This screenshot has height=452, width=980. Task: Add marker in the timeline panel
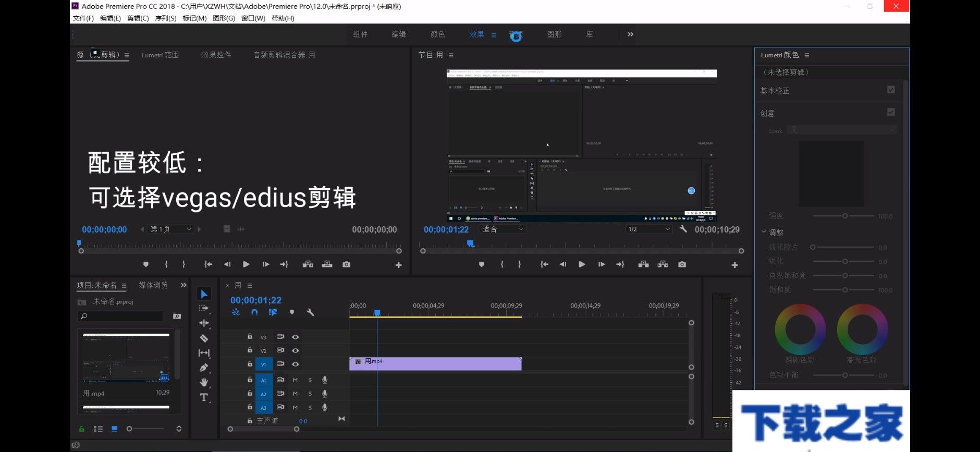(x=292, y=312)
